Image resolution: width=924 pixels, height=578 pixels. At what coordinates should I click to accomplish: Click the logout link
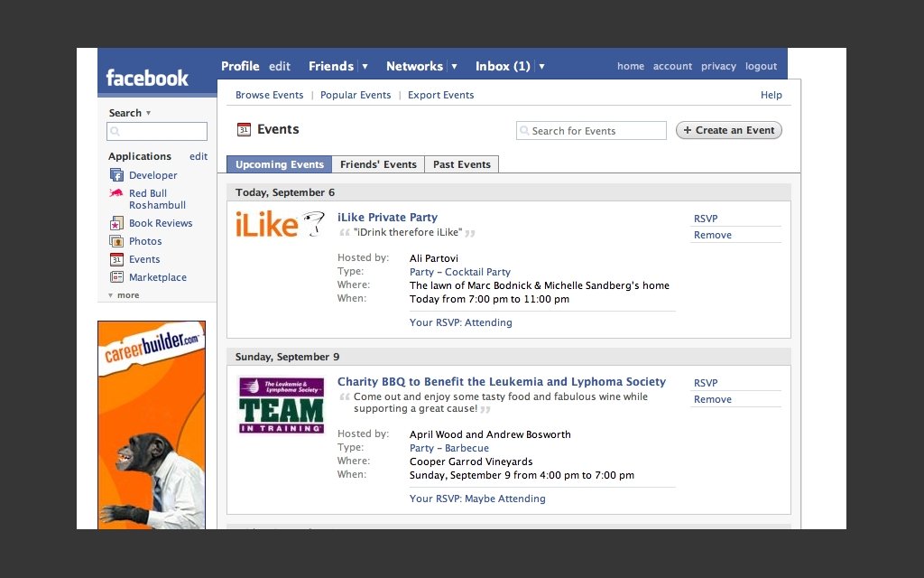coord(761,66)
